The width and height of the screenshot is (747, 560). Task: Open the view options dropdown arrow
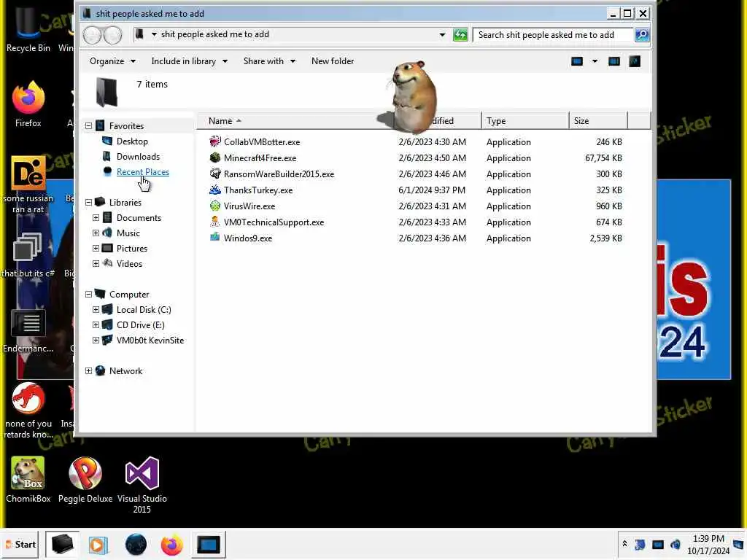[595, 61]
